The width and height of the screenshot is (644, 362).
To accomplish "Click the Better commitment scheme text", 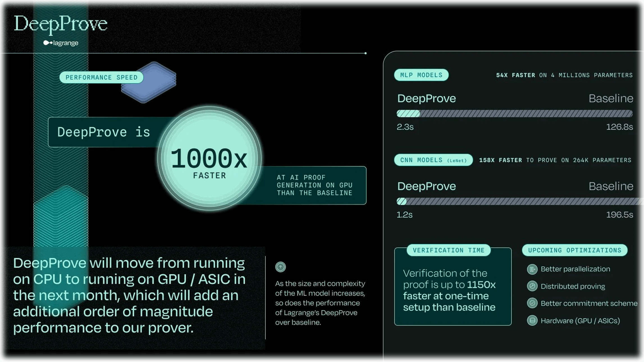I will (589, 303).
